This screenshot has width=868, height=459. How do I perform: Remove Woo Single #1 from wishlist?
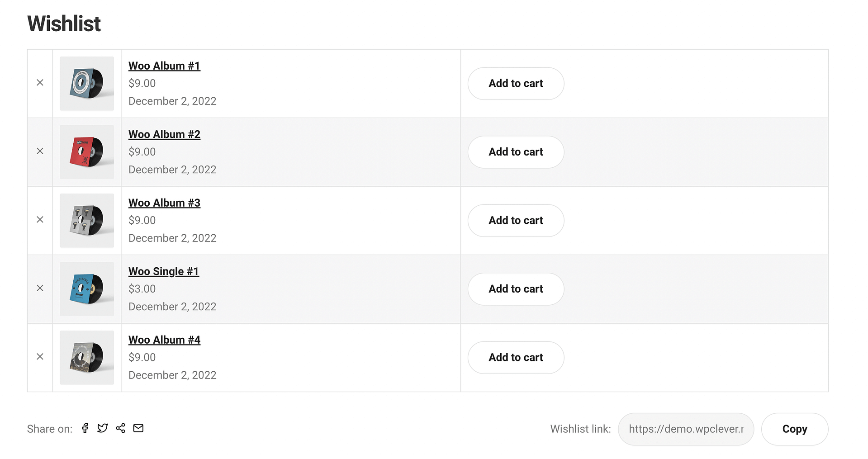pyautogui.click(x=40, y=288)
